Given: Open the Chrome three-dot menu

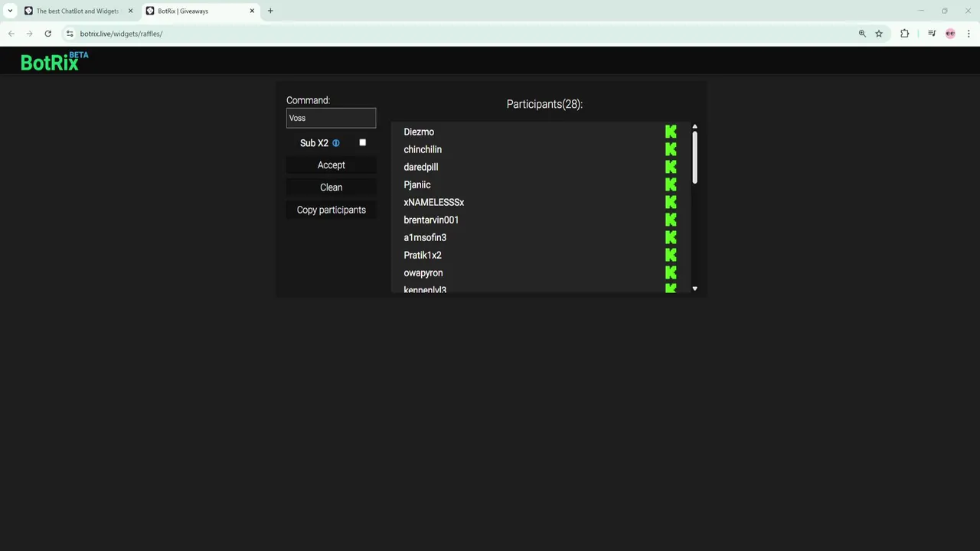Looking at the screenshot, I should click(x=969, y=34).
